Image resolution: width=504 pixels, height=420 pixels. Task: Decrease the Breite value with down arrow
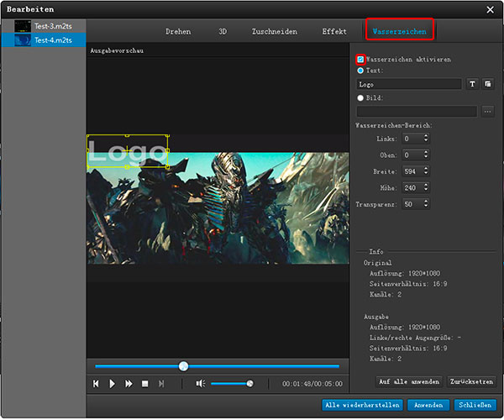coord(426,174)
